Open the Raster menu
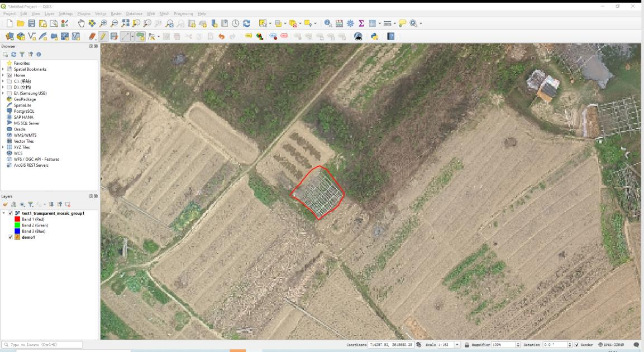The height and width of the screenshot is (352, 644). click(116, 13)
